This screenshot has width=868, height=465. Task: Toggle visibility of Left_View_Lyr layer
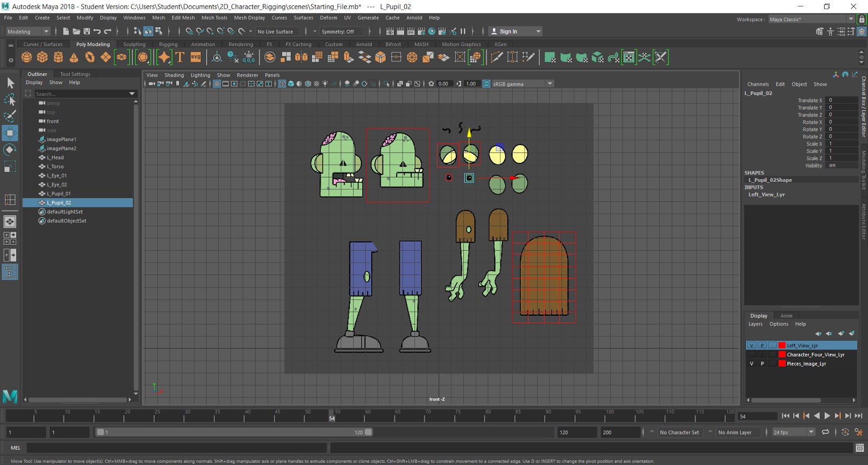click(751, 346)
